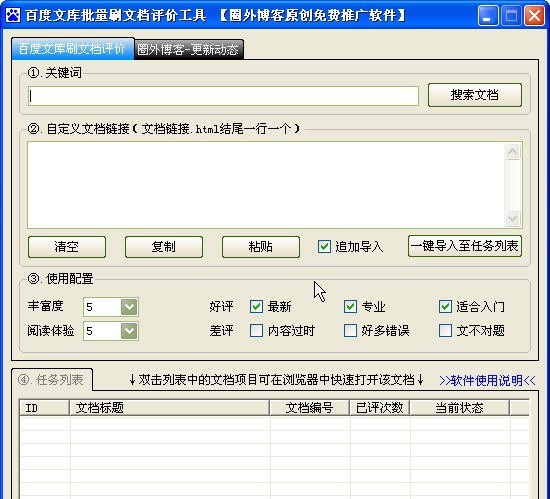The image size is (550, 499).
Task: Click the links text area scroll down arrow
Action: pyautogui.click(x=512, y=219)
